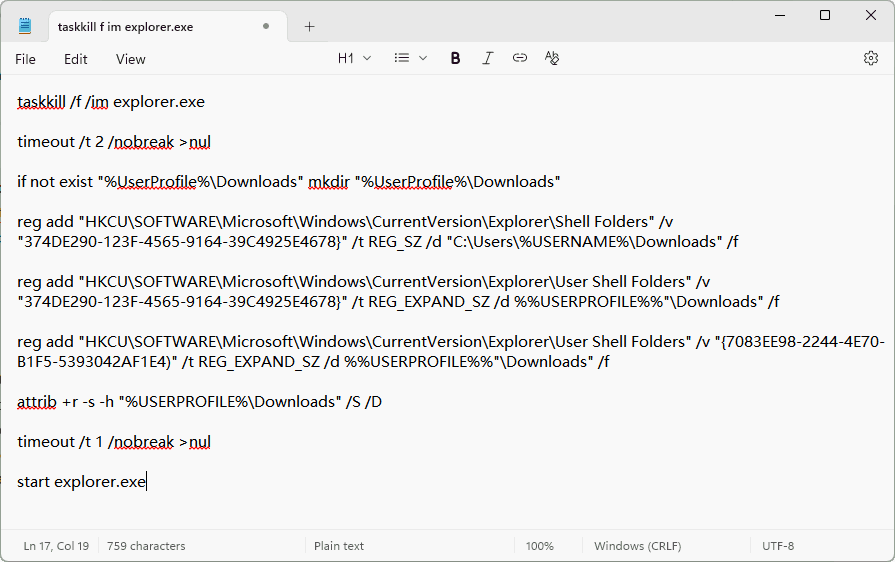Screen dimensions: 895x562
Task: Open the View menu
Action: (131, 59)
